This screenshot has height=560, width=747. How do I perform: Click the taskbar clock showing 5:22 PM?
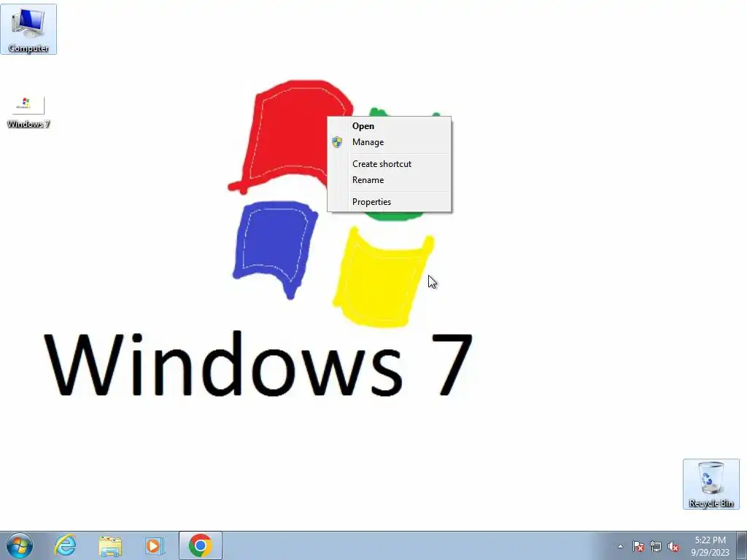pos(710,545)
